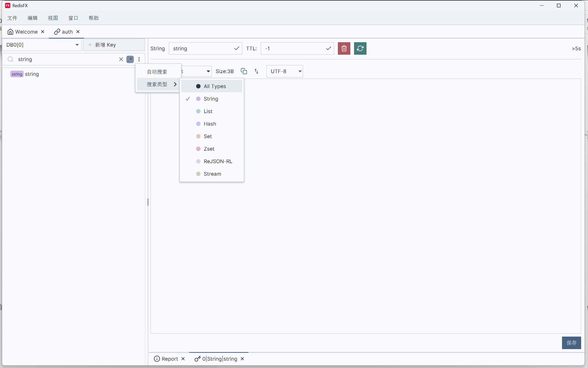
Task: Click the copy value icon next to Size
Action: pos(244,71)
